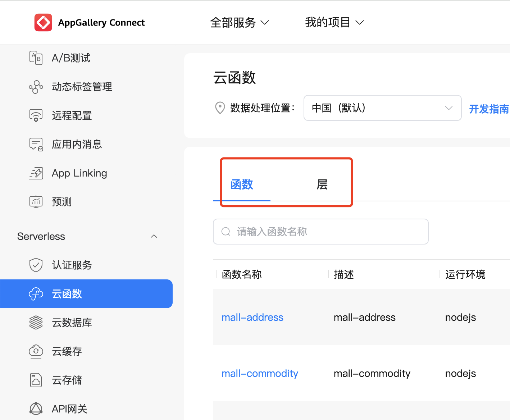Click the 云函数 cloud function icon

click(x=36, y=294)
